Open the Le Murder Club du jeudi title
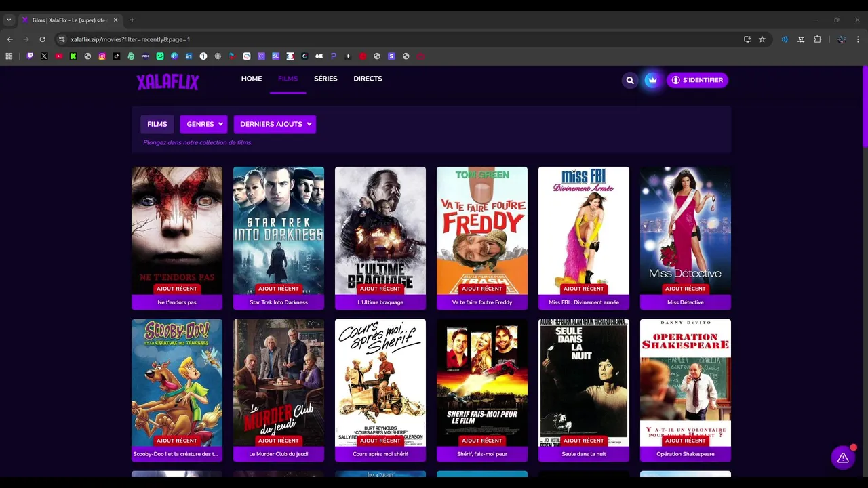 [x=279, y=454]
